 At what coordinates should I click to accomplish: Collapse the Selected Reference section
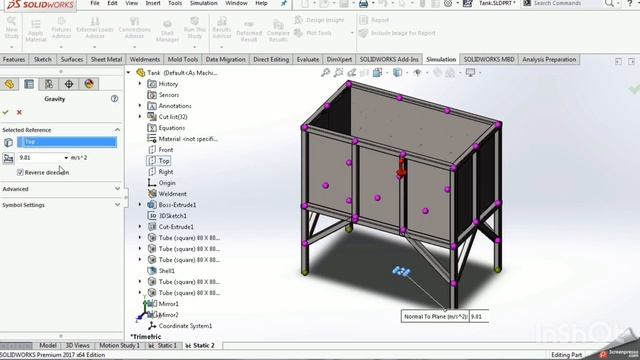pos(117,130)
